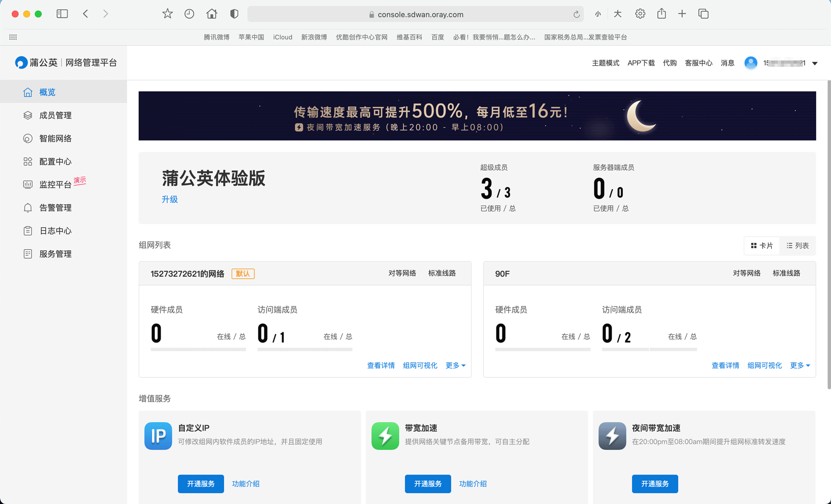This screenshot has width=831, height=504.
Task: Click the Safari address bar
Action: [415, 15]
